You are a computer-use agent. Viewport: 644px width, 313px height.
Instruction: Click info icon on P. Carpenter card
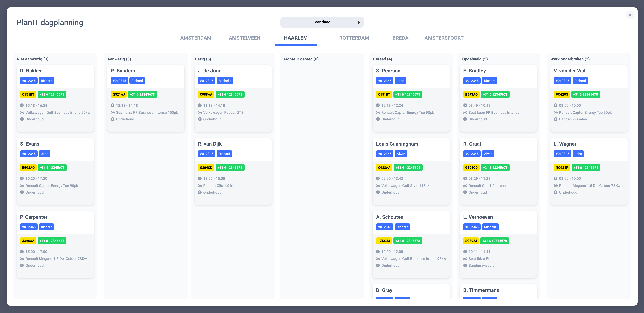pos(22,266)
